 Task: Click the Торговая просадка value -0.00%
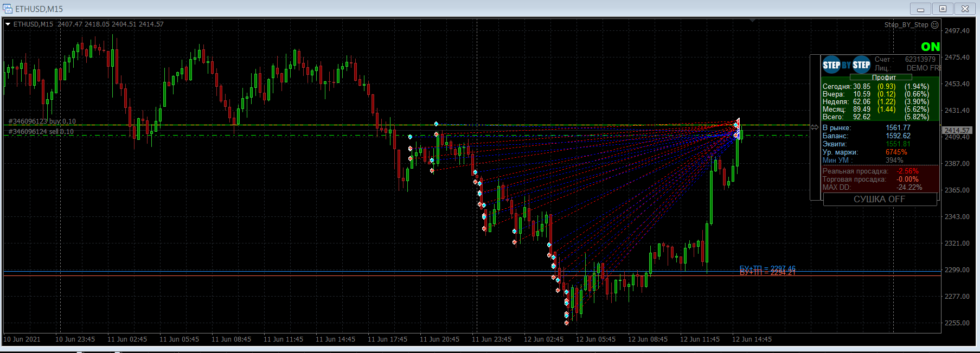point(908,179)
